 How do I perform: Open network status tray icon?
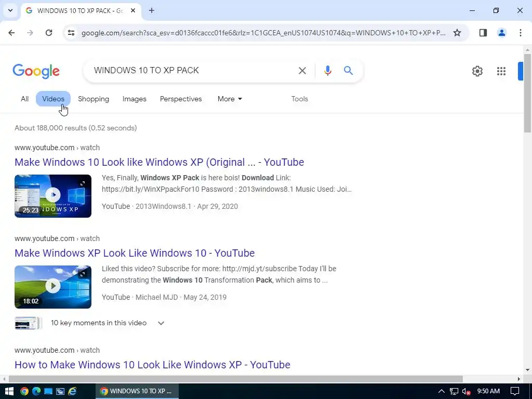tap(454, 391)
